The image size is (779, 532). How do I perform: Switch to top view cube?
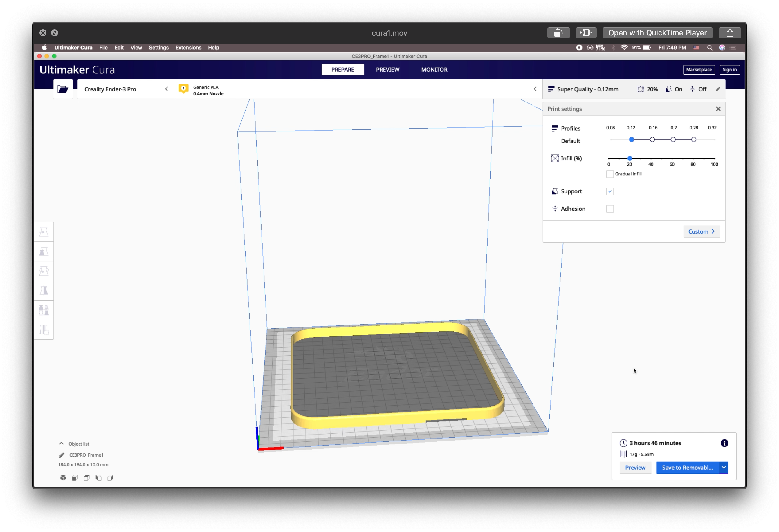pos(86,478)
